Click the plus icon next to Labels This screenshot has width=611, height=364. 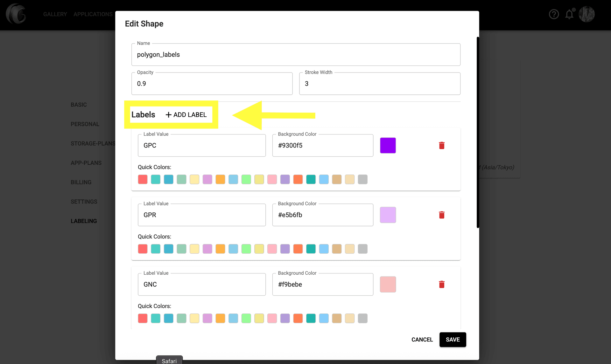pos(168,114)
